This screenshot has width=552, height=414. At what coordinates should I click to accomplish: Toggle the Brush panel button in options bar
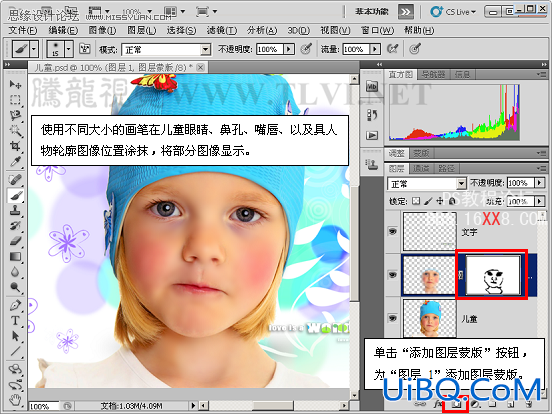84,49
